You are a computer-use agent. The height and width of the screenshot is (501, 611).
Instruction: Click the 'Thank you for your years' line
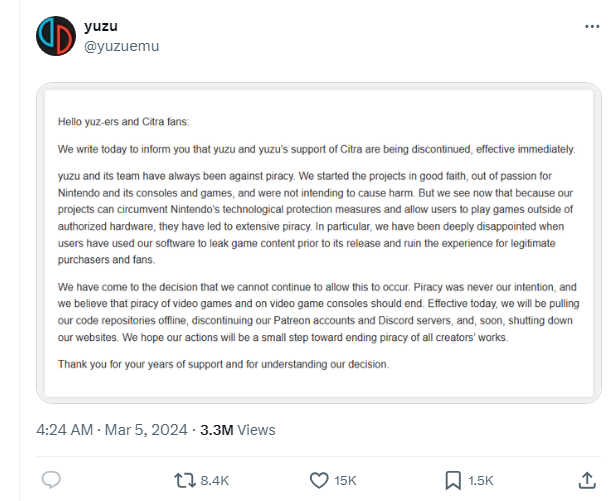click(x=222, y=364)
